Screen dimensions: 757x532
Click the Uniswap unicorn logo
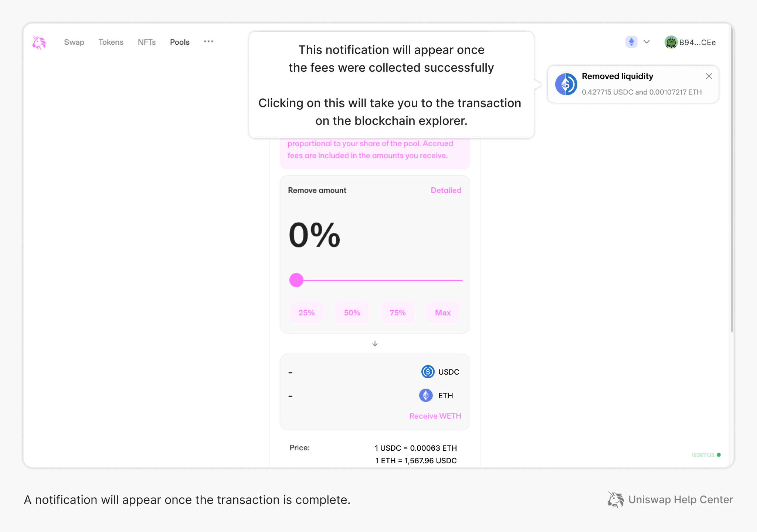39,42
